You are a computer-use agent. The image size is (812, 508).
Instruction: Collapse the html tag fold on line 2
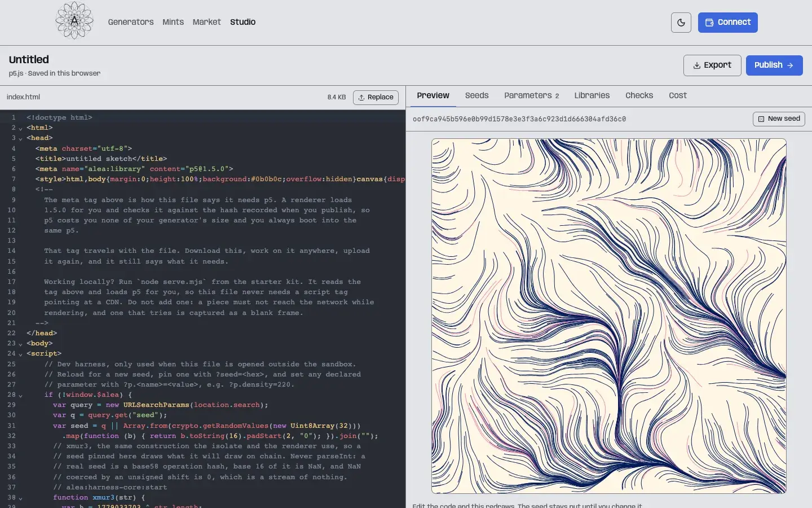[21, 128]
